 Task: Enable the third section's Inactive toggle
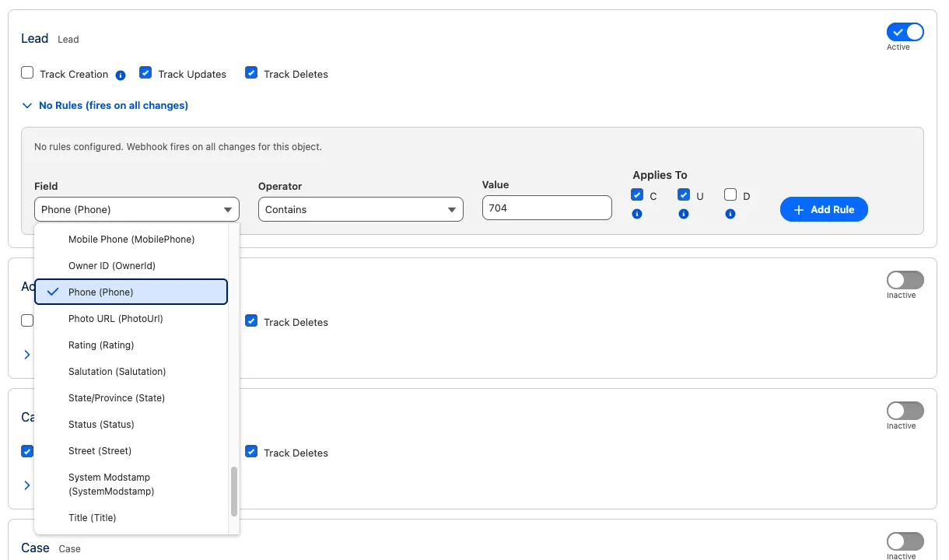905,411
